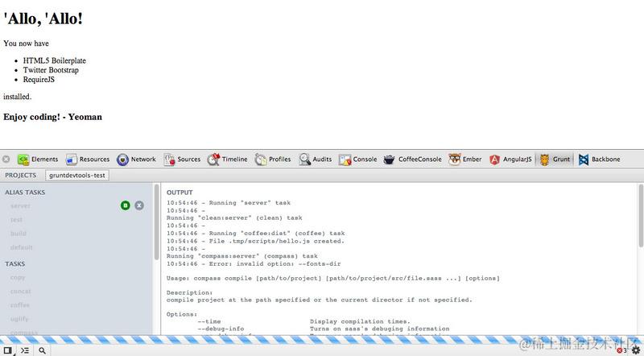Click the tasks sidebar scrollbar
Viewport: 644px width, 356px height.
click(156, 222)
